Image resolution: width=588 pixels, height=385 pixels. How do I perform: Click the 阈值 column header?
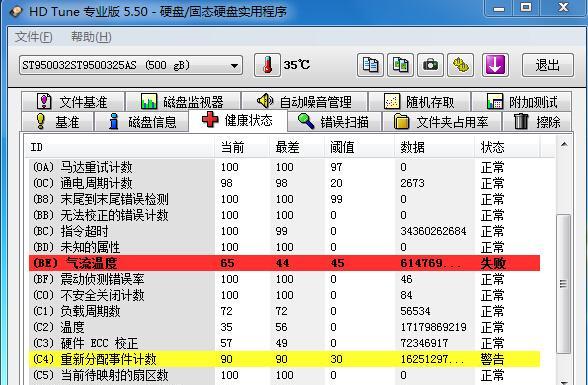tap(359, 147)
